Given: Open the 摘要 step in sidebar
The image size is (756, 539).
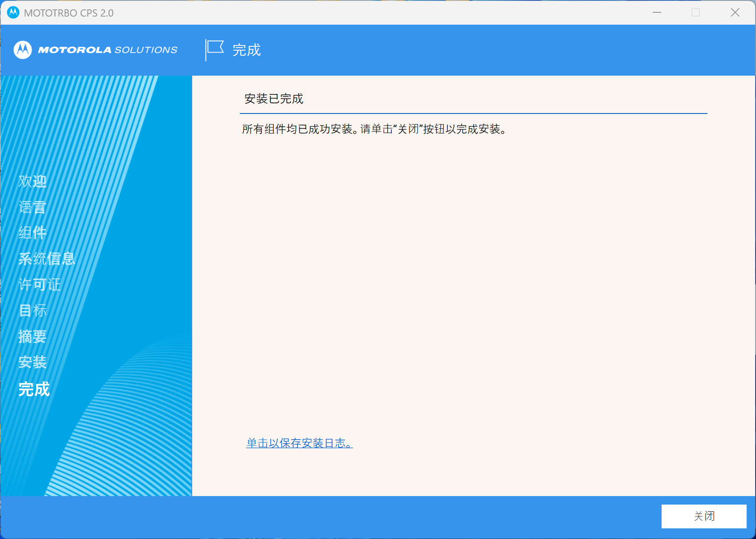Looking at the screenshot, I should (x=33, y=337).
